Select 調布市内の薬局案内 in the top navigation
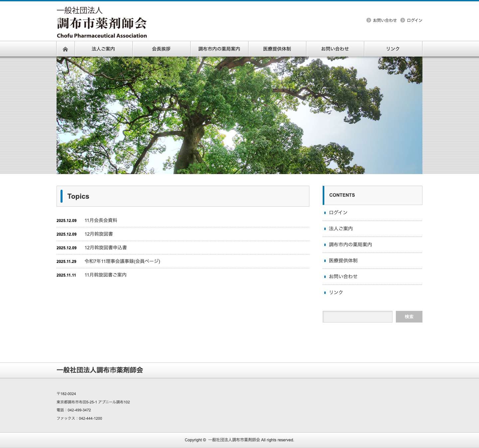Image resolution: width=479 pixels, height=448 pixels. (219, 49)
